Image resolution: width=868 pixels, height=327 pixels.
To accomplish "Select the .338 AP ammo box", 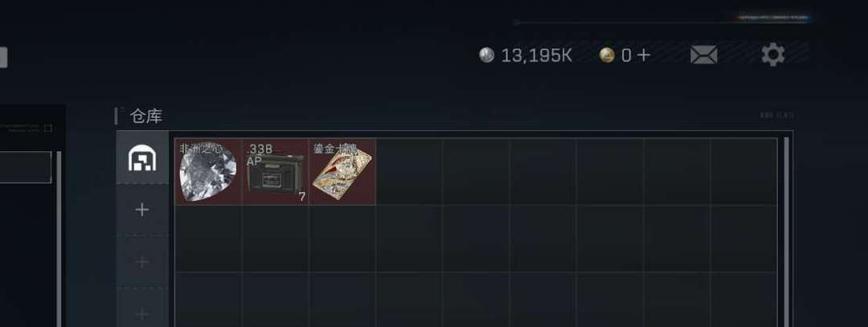I will 275,171.
